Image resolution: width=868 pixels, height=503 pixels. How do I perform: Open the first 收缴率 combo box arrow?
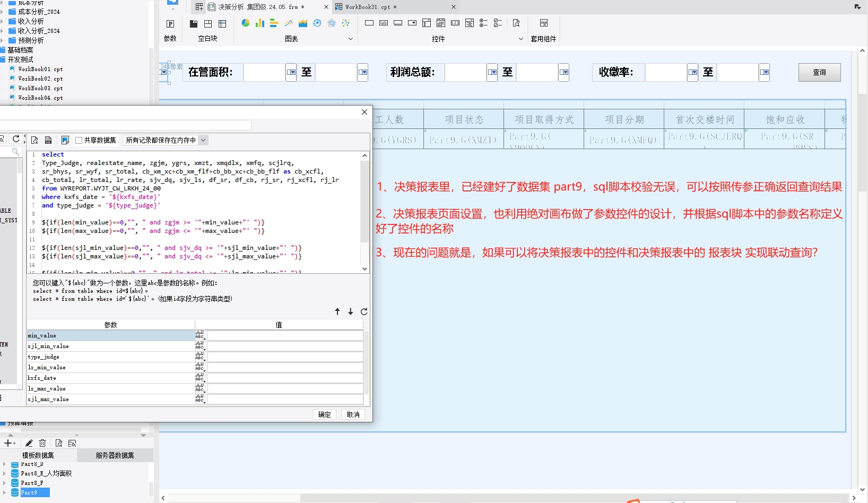693,72
